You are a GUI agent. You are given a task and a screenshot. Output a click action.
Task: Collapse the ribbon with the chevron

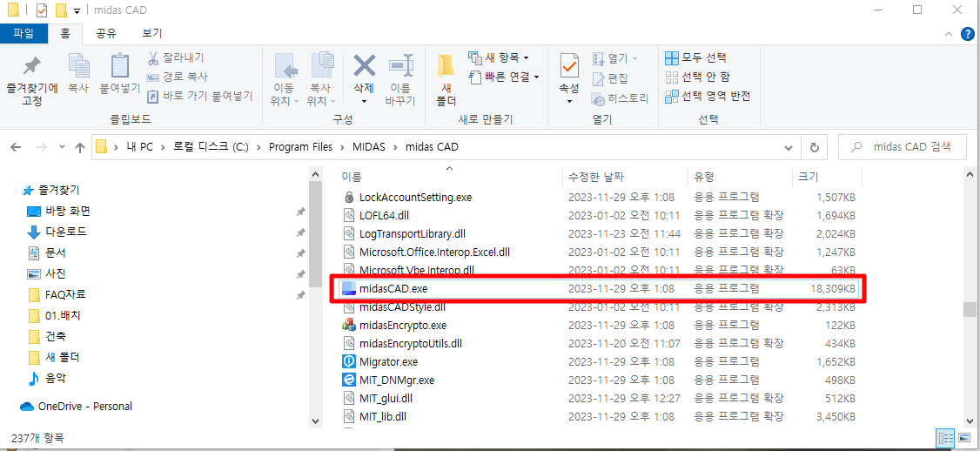949,34
